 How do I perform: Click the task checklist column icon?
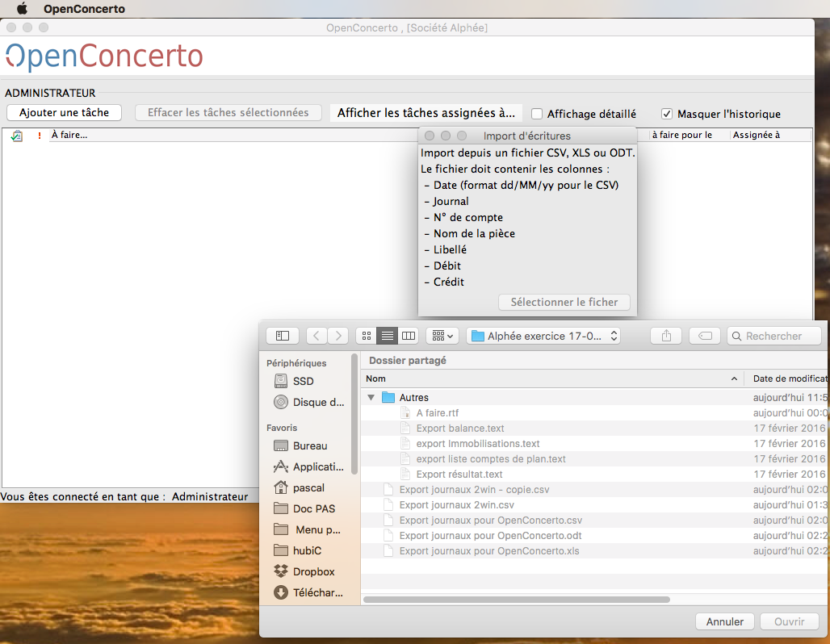pos(17,136)
